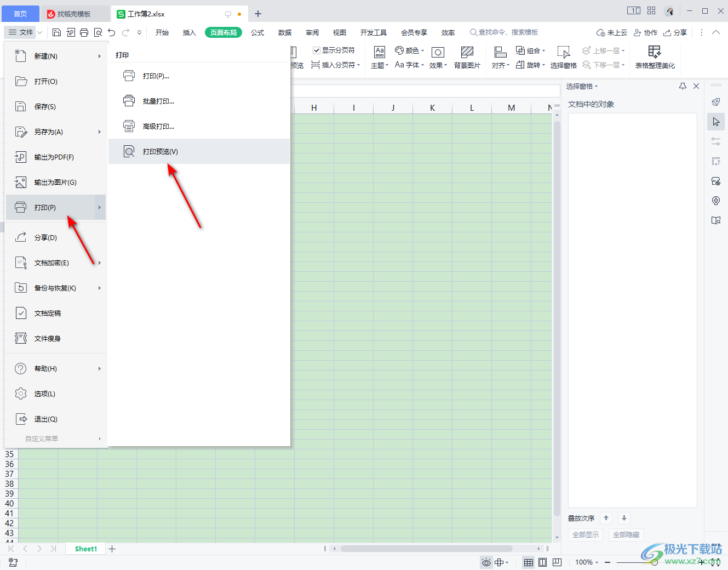
Task: Click the select-arrow icon in right sidebar
Action: tap(716, 122)
